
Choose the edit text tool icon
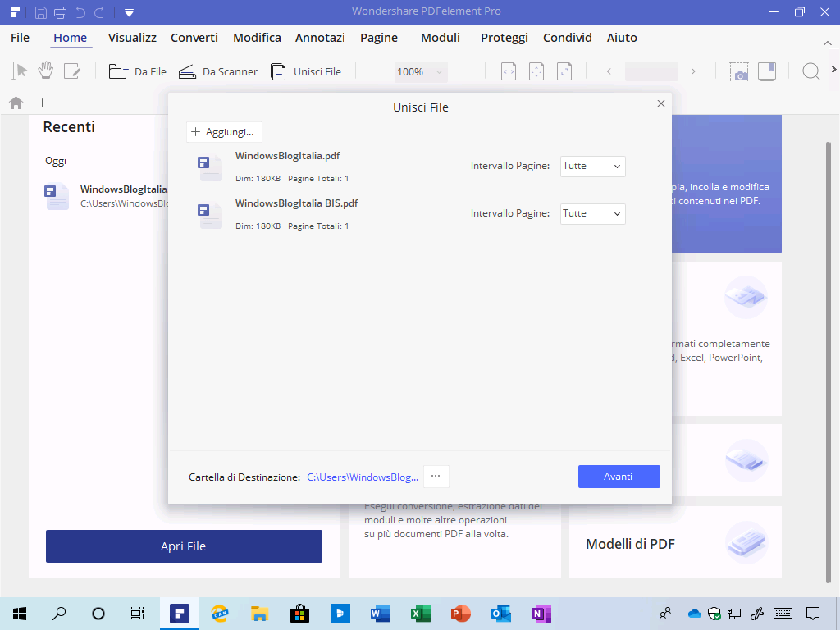pyautogui.click(x=72, y=71)
